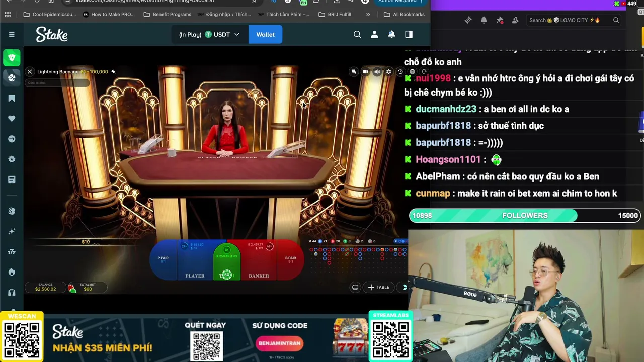Click the WESCAN QR code
This screenshot has height=362, width=644.
tap(22, 340)
